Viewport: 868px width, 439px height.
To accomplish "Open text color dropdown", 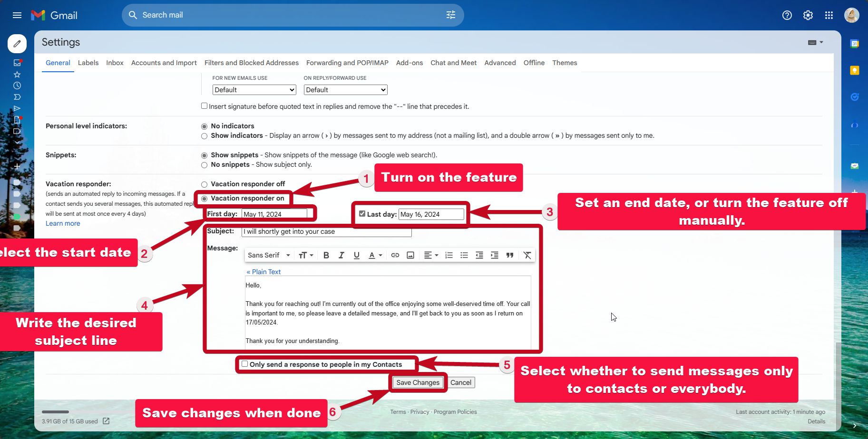I will point(375,255).
